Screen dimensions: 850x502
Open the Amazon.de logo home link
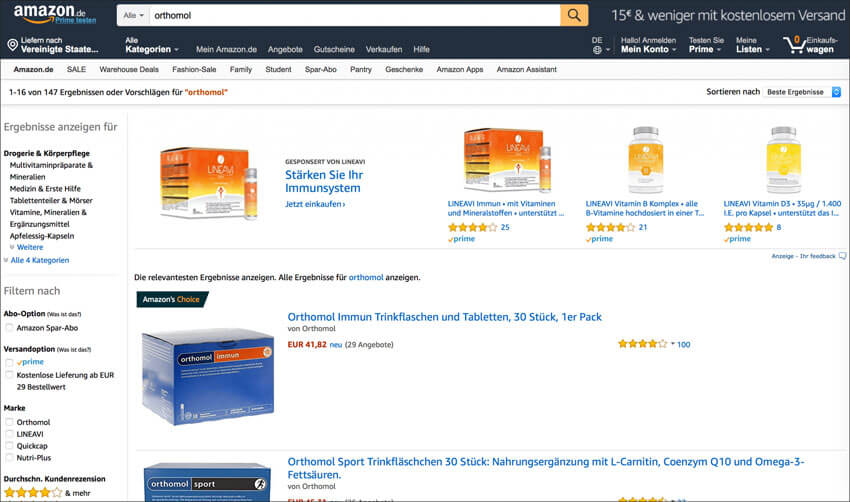pos(49,12)
